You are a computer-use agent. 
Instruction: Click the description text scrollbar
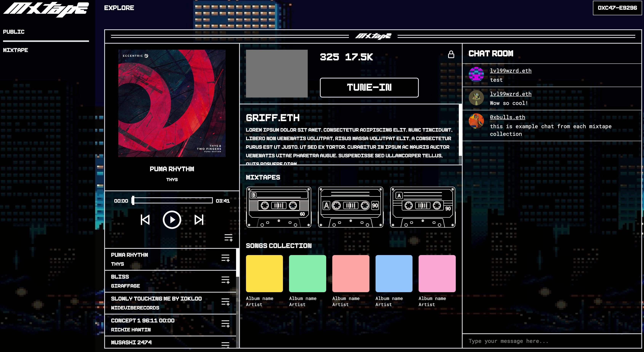click(x=460, y=134)
